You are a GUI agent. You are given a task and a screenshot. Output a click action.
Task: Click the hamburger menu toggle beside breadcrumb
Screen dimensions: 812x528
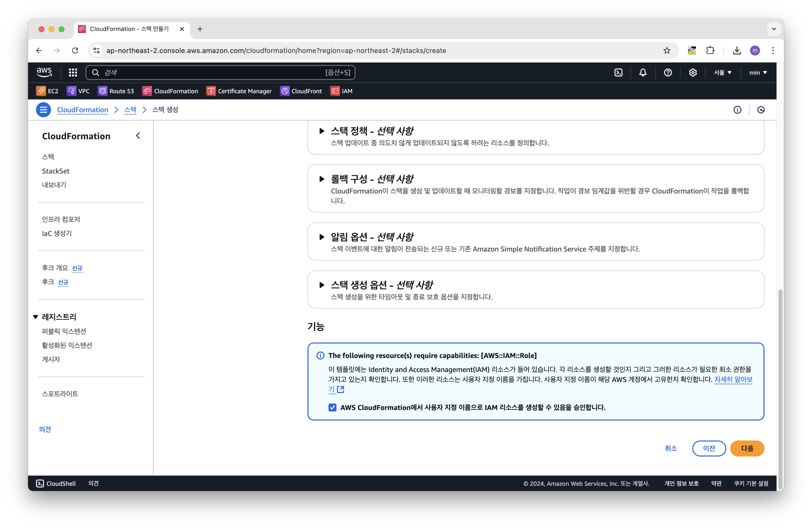click(x=43, y=110)
